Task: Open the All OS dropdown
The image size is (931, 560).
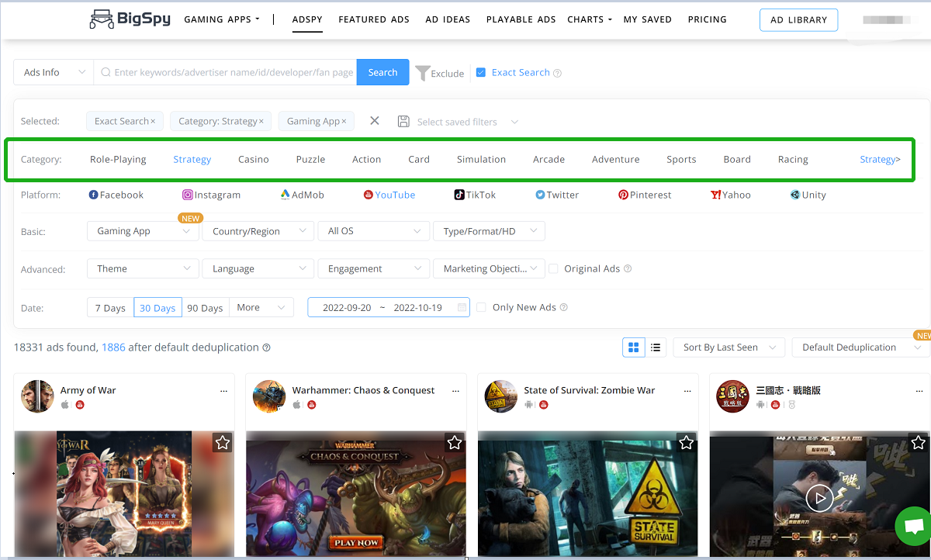Action: point(373,231)
